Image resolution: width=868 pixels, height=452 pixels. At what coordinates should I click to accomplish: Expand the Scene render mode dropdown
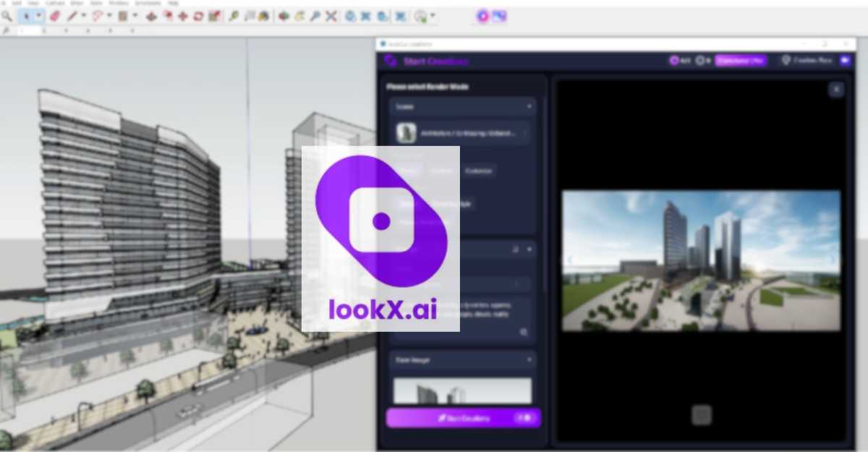coord(530,106)
